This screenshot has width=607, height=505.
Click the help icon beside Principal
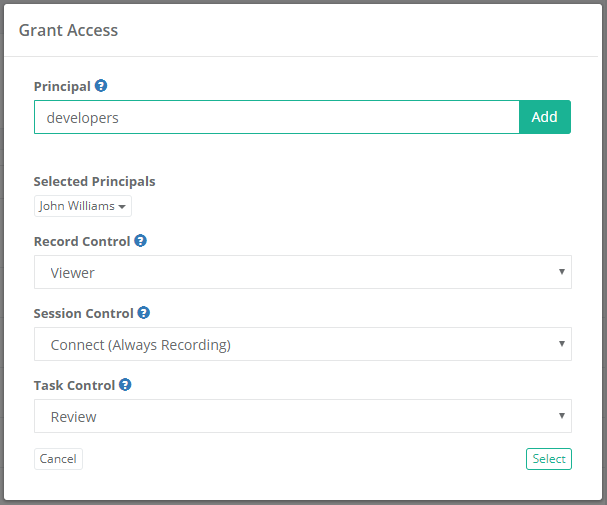click(x=101, y=86)
